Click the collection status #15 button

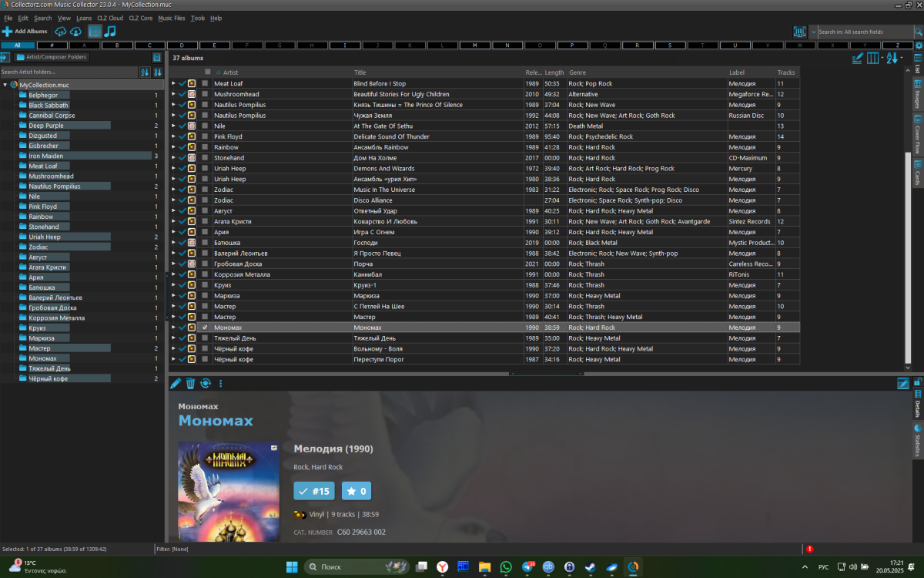(313, 491)
